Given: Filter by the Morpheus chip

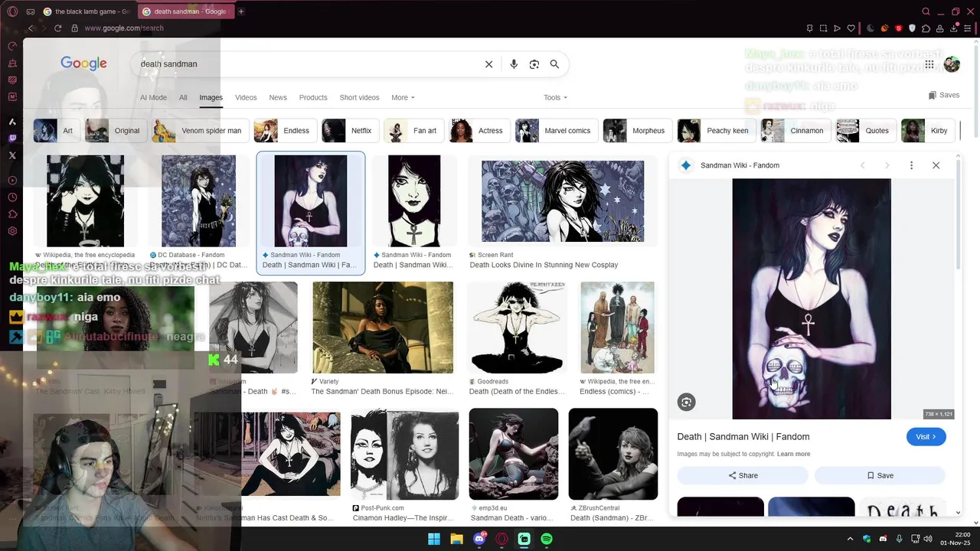Looking at the screenshot, I should pyautogui.click(x=637, y=131).
